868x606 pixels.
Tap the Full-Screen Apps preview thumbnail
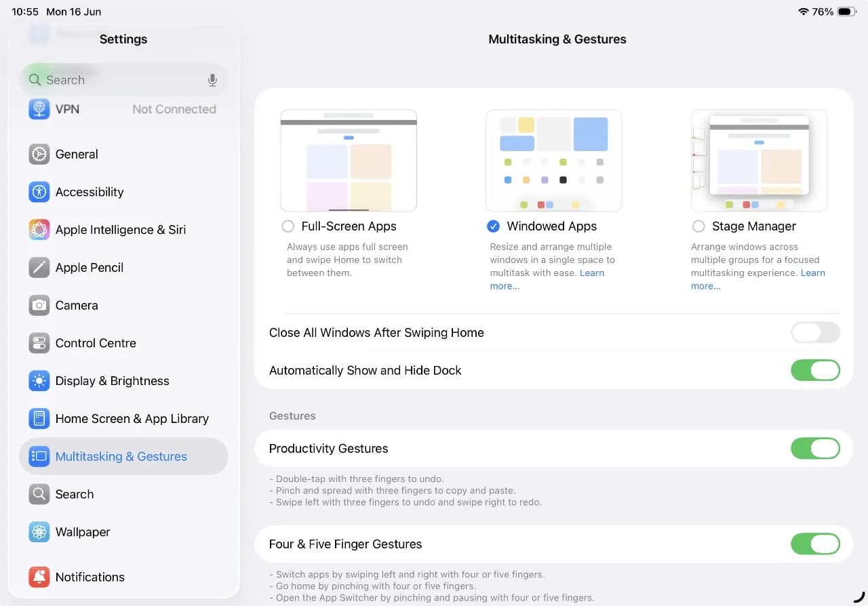349,161
